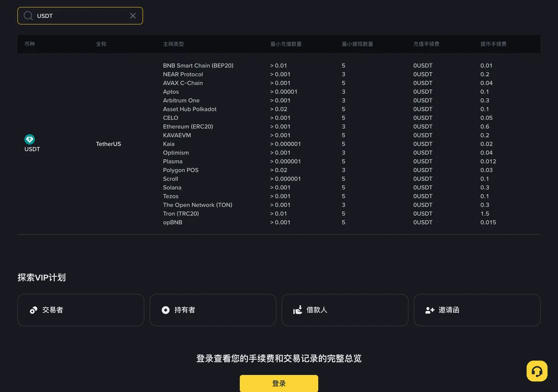The image size is (558, 392).
Task: Click the USDT search input field
Action: pyautogui.click(x=80, y=16)
